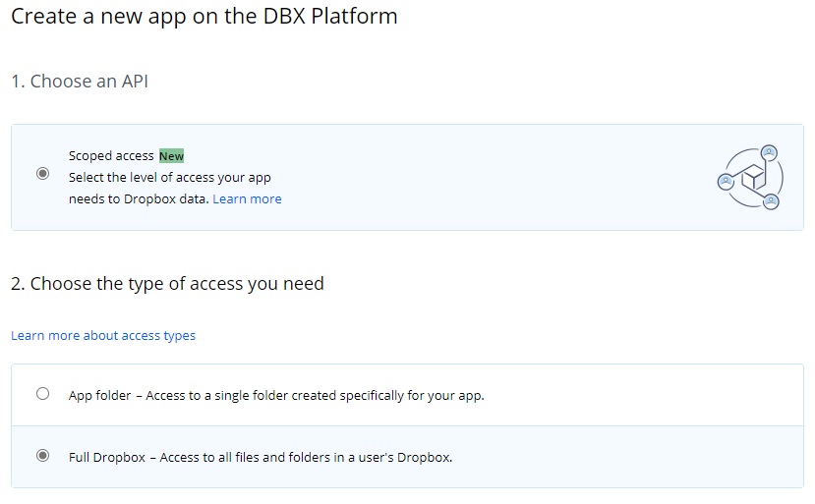This screenshot has width=815, height=504.
Task: Click the Scoped access network illustration
Action: (749, 177)
